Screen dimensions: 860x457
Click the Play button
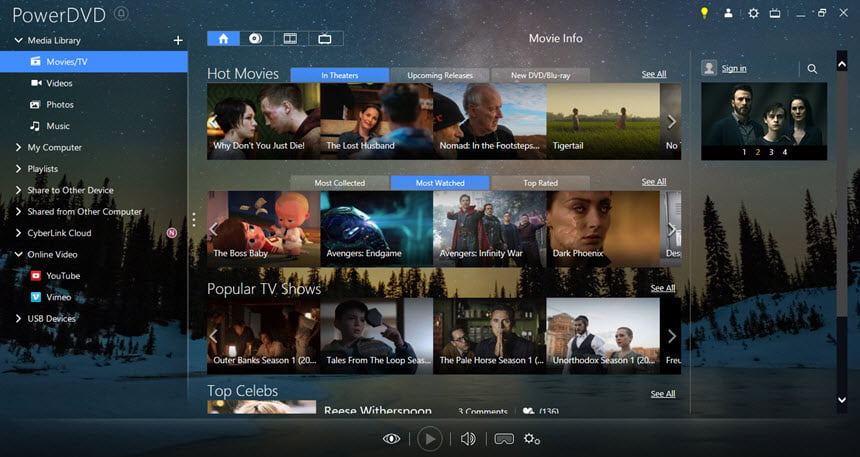click(430, 438)
